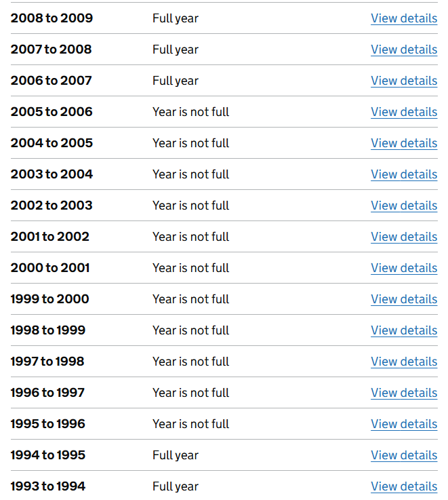Click 'Full year' status for 1994 to 1995
Screen dimensions: 448x500
pyautogui.click(x=176, y=456)
